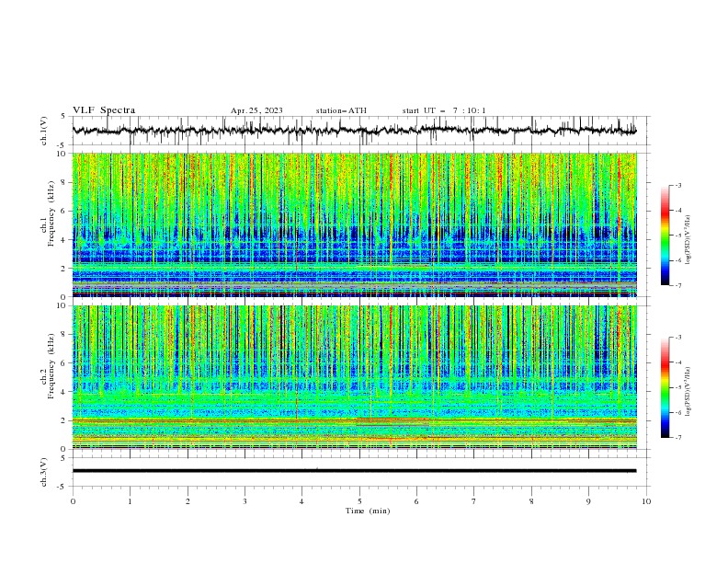Click the time axis tick label "8"
728x563 pixels.
tap(531, 501)
